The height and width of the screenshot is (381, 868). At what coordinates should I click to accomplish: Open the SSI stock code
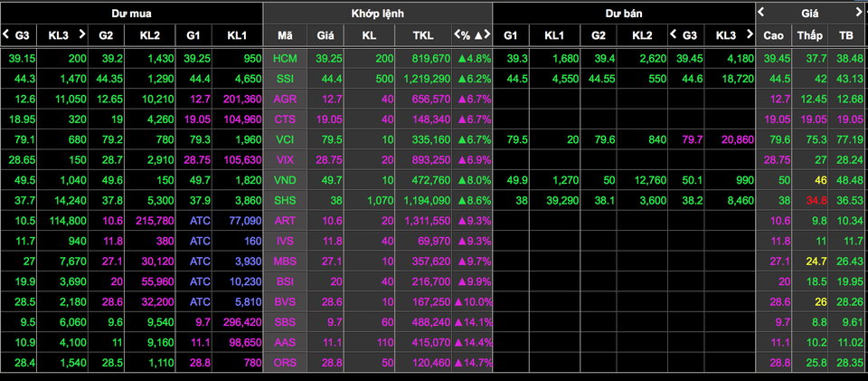[x=285, y=80]
